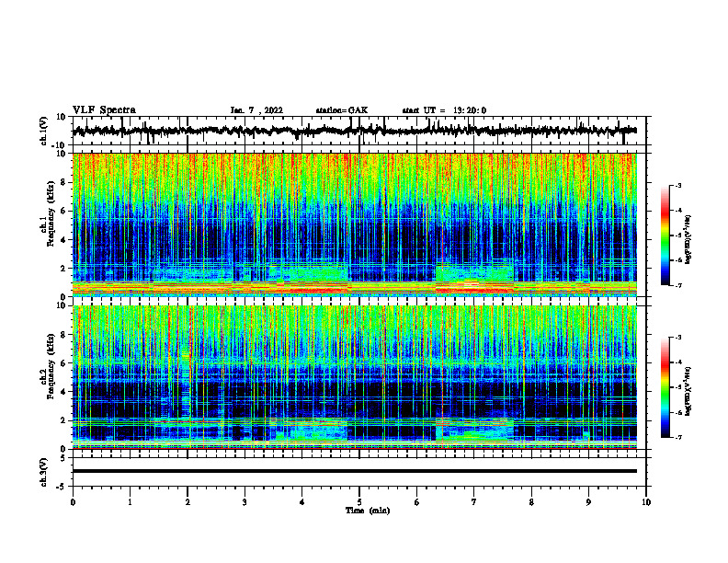The image size is (728, 563).
Task: Click time axis tick label "4"
Action: coord(302,502)
